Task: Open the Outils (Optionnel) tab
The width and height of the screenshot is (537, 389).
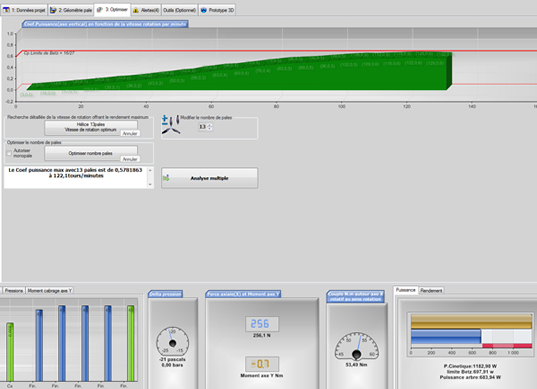Action: coord(179,10)
